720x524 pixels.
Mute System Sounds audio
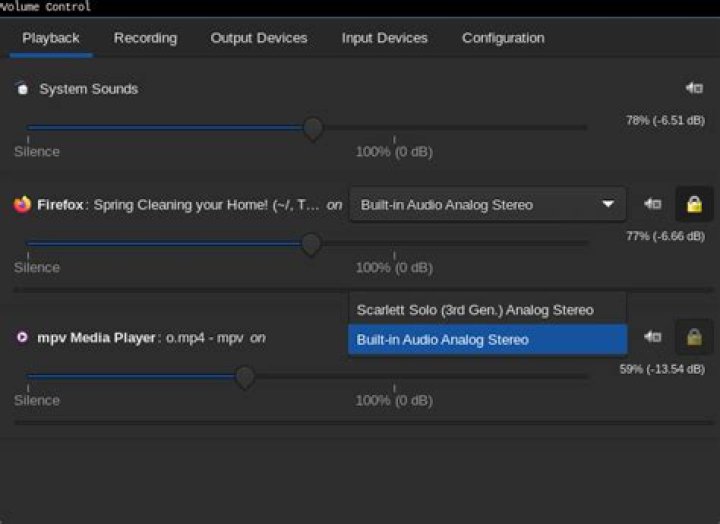coord(694,88)
